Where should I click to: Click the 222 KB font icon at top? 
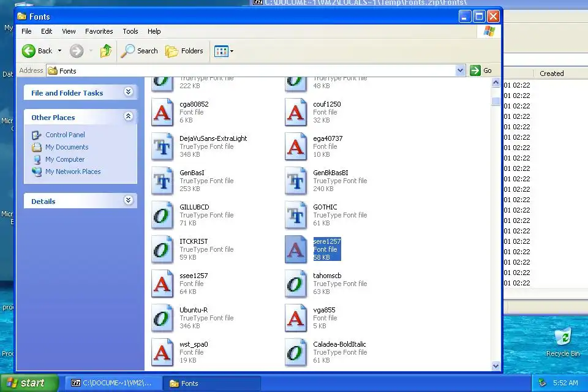point(162,84)
